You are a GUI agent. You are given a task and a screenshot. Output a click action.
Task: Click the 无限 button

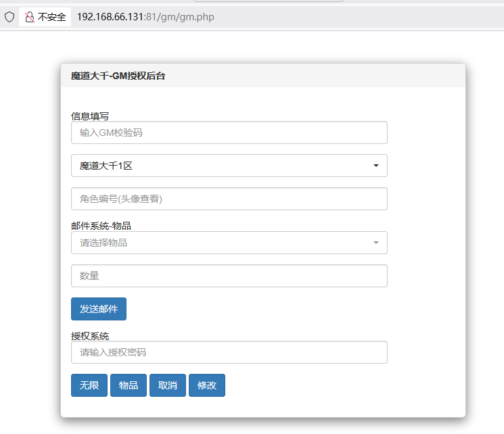pos(89,385)
